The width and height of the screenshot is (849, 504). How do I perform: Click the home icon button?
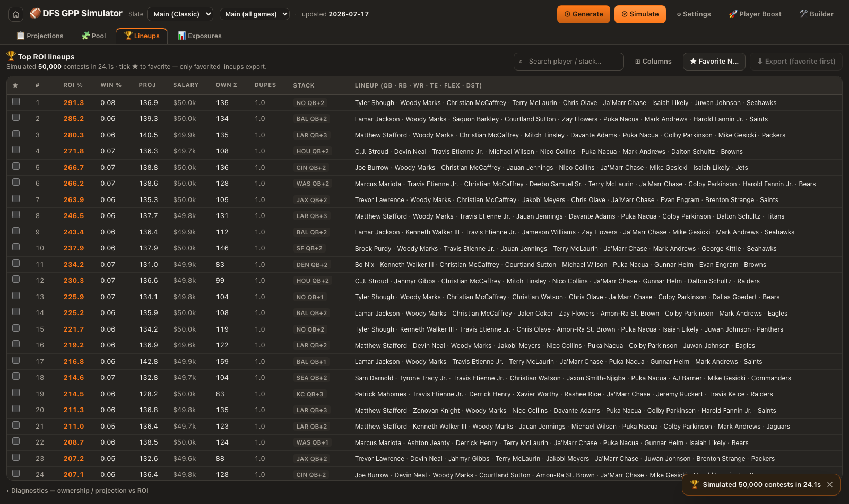pyautogui.click(x=16, y=14)
